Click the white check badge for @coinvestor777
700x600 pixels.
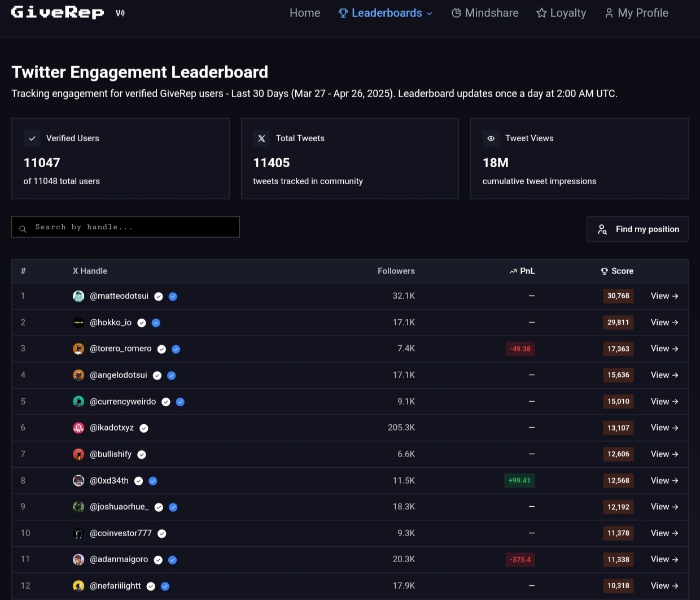[162, 534]
